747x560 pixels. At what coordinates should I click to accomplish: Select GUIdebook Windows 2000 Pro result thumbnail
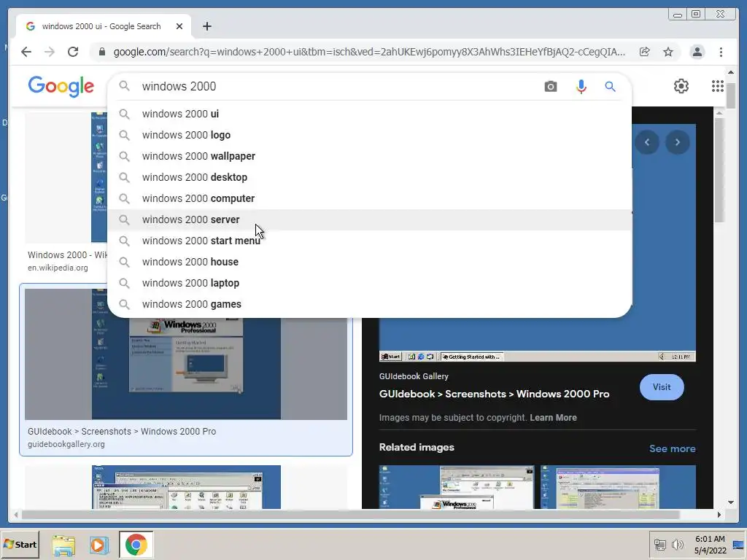186,367
